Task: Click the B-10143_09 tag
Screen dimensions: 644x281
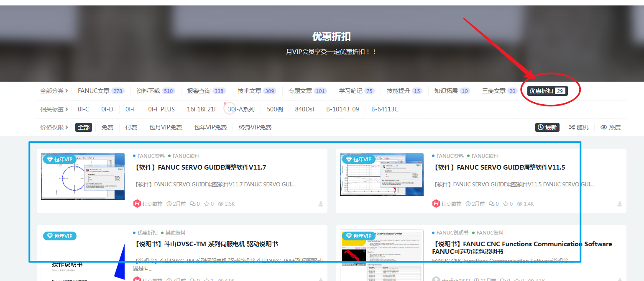Action: pos(342,109)
